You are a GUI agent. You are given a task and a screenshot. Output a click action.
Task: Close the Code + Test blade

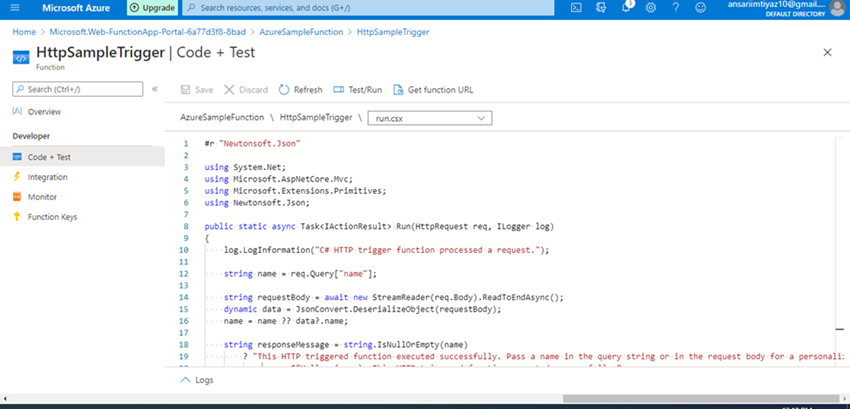point(827,53)
